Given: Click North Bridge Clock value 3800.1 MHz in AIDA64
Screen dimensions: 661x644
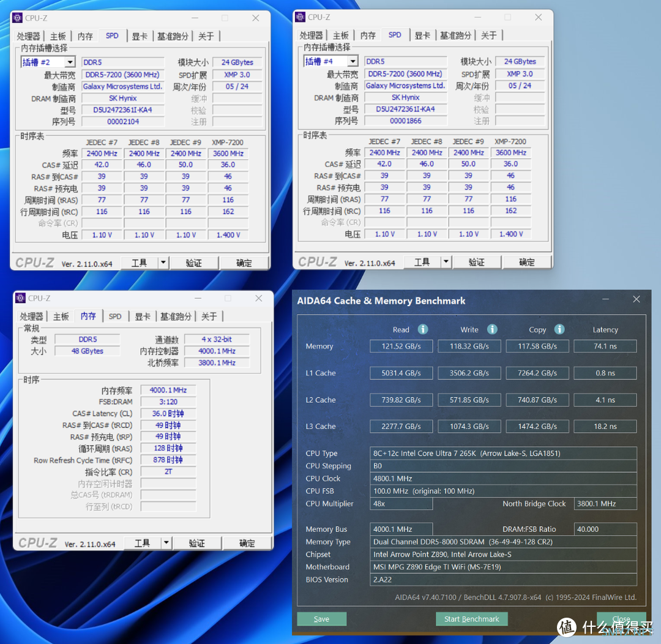Looking at the screenshot, I should [x=605, y=504].
